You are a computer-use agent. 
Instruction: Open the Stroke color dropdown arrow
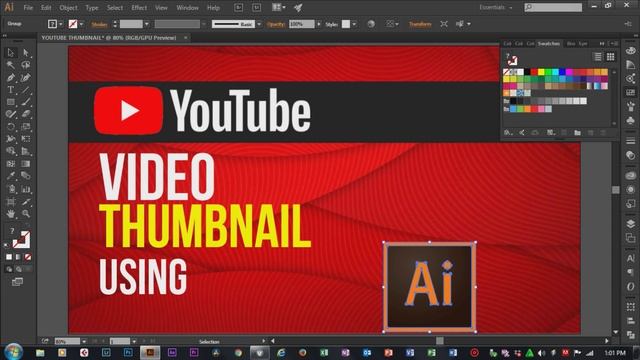(x=81, y=24)
